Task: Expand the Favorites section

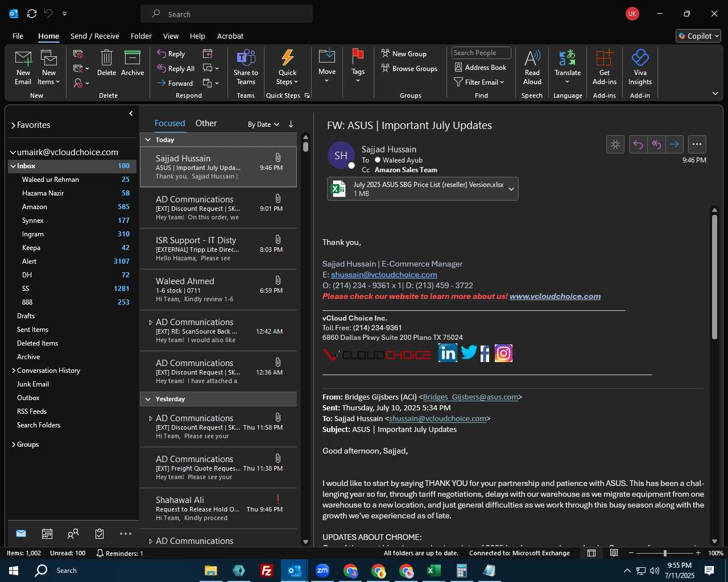Action: pyautogui.click(x=13, y=125)
